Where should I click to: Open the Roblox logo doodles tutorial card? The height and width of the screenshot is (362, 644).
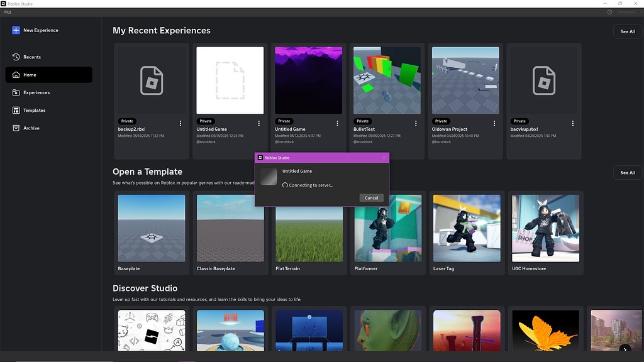coord(152,331)
